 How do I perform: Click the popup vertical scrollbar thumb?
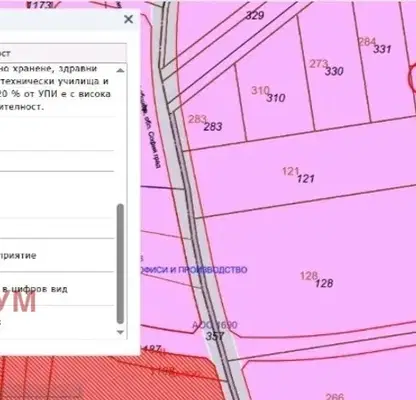tap(120, 264)
